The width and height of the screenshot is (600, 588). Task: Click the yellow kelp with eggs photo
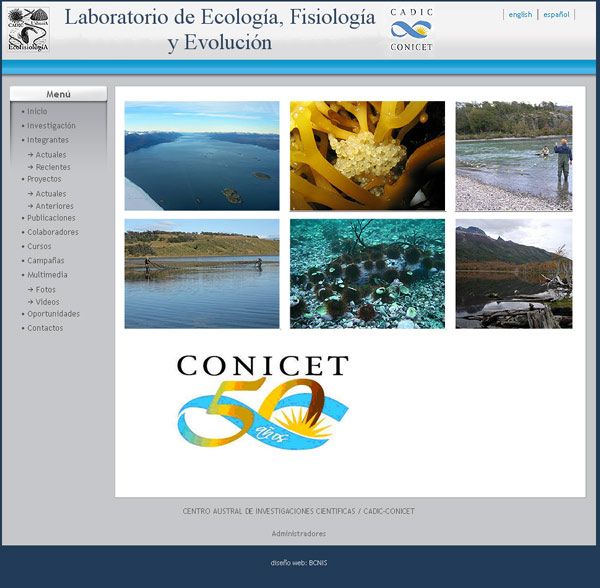click(367, 156)
